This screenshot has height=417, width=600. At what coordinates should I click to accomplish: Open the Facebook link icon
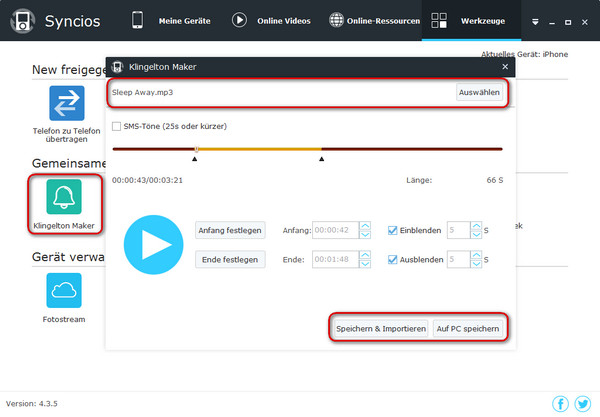[x=561, y=404]
